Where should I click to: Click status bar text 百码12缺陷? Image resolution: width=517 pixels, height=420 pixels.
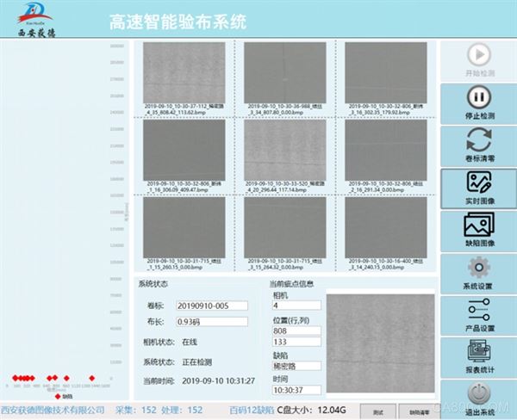coord(252,411)
